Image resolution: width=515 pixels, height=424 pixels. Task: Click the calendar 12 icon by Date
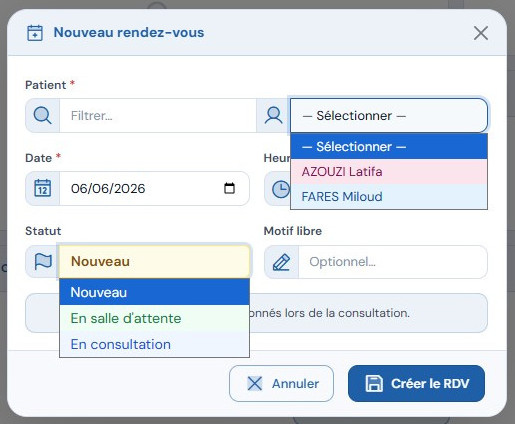pyautogui.click(x=43, y=188)
